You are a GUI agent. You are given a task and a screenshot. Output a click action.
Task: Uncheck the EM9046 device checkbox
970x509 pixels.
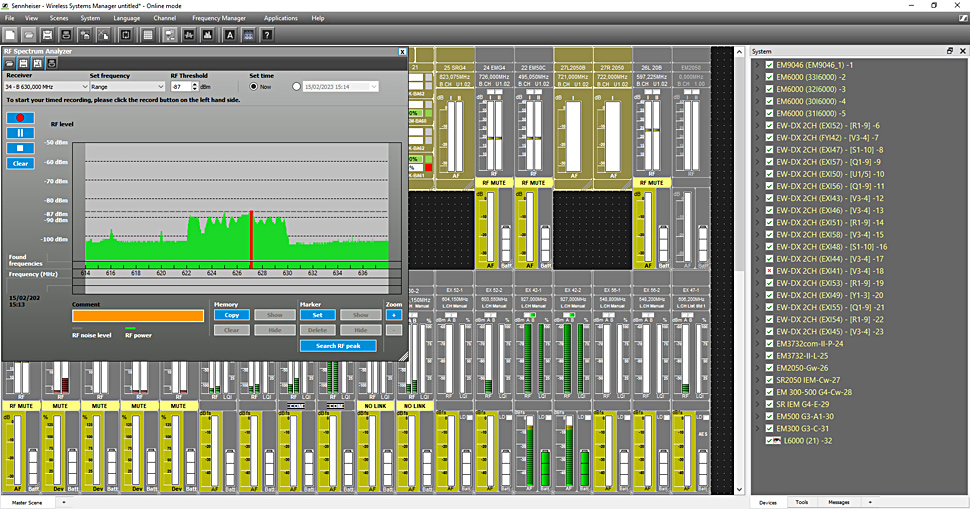769,65
